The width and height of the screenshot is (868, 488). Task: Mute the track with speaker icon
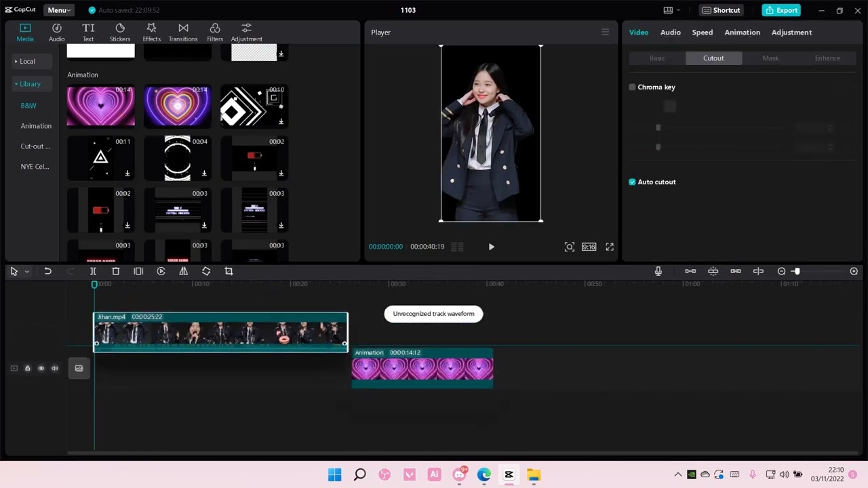coord(54,368)
